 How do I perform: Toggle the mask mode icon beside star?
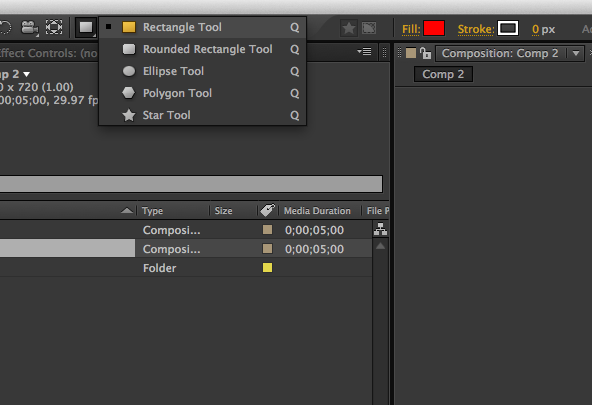(x=369, y=28)
